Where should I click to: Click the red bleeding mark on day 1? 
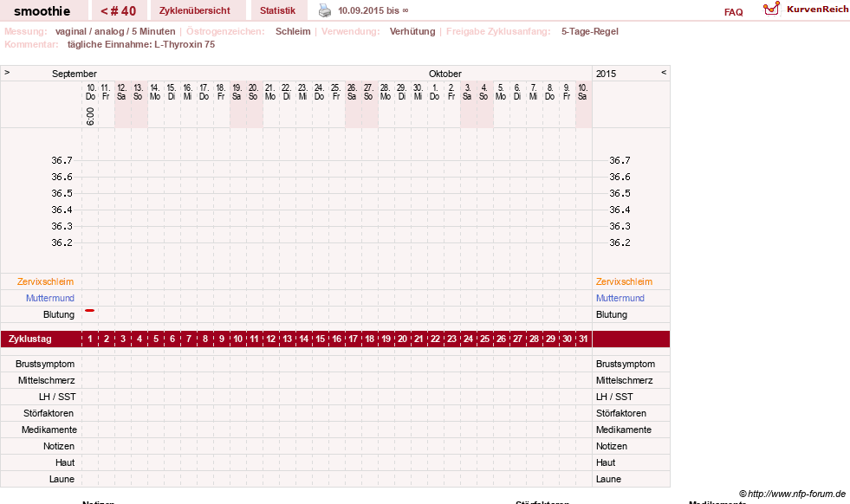(x=90, y=311)
